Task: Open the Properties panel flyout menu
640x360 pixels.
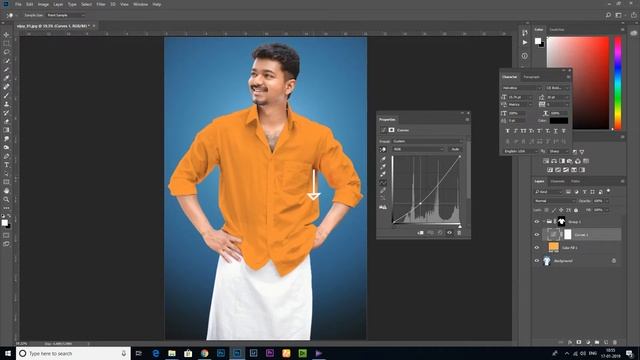Action: point(467,120)
